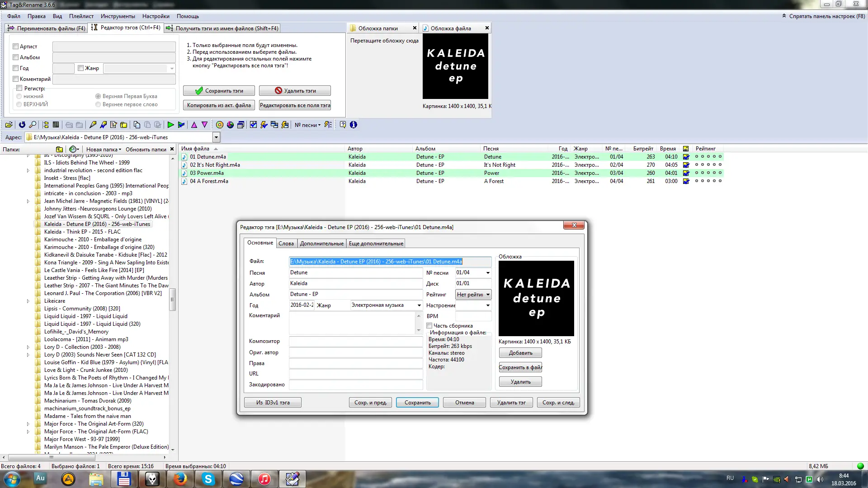
Task: Click the blue info circle icon
Action: pos(354,125)
